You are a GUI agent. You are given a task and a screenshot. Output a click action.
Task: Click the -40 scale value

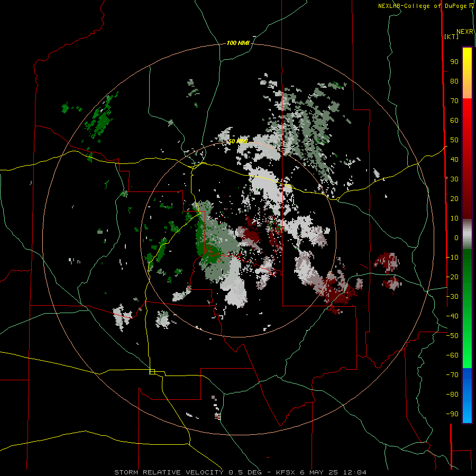point(452,316)
